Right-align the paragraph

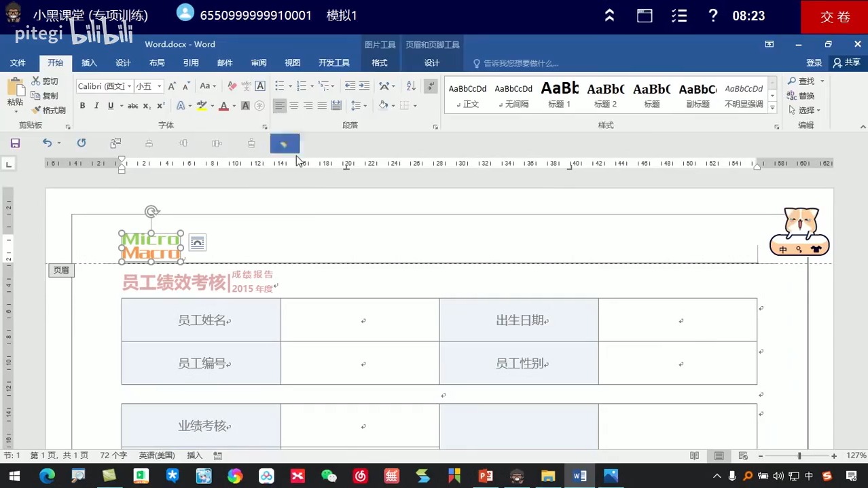click(308, 106)
